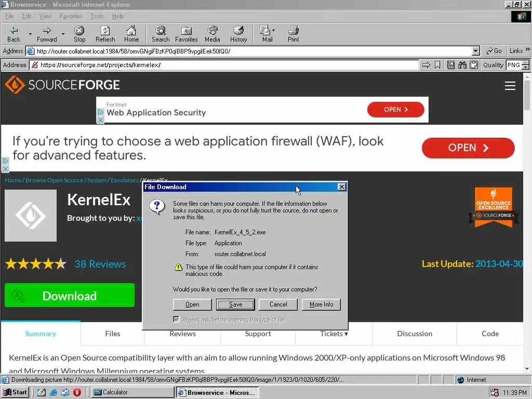Click the Search toolbar icon
Screen dimensions: 532x399
[x=161, y=34]
